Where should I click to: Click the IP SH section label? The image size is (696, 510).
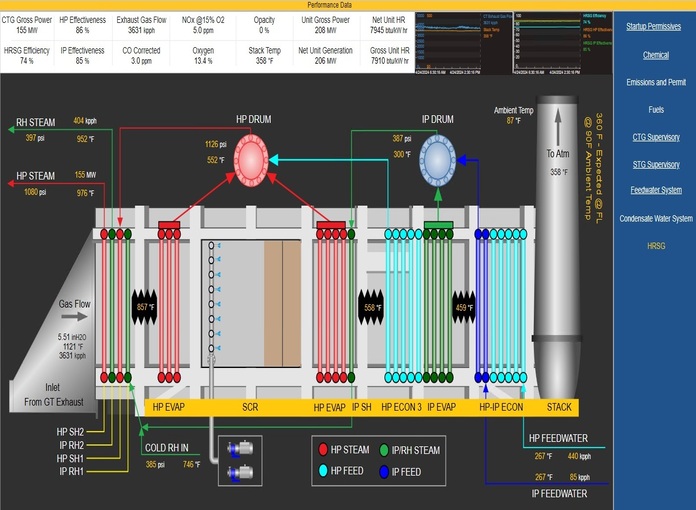362,407
